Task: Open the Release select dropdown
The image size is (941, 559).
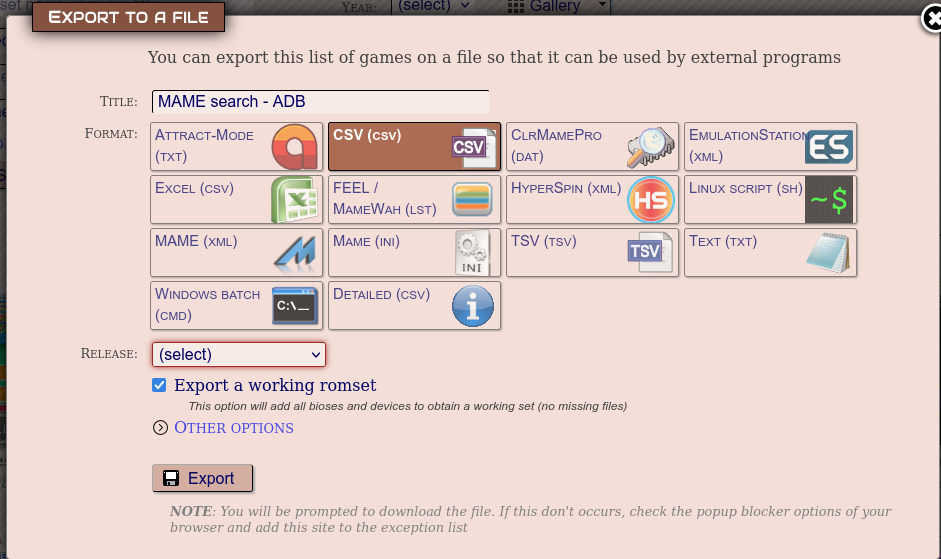Action: (x=239, y=354)
